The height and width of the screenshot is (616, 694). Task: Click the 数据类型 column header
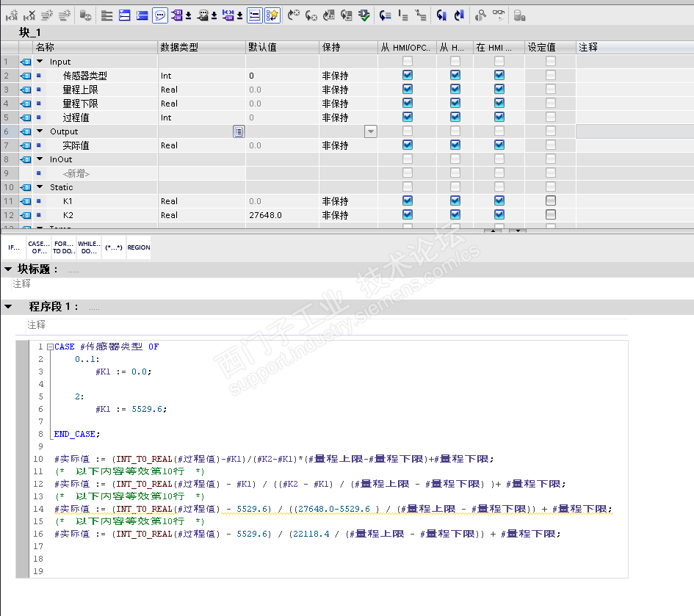coord(202,47)
